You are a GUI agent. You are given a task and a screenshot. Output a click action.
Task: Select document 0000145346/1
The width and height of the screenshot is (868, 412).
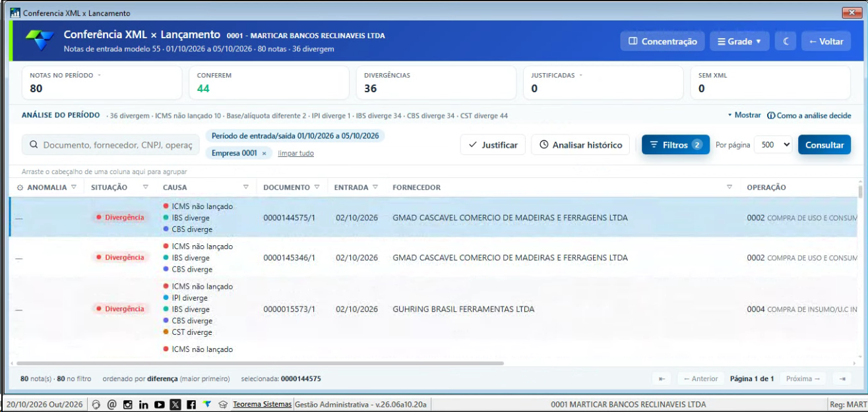click(290, 258)
